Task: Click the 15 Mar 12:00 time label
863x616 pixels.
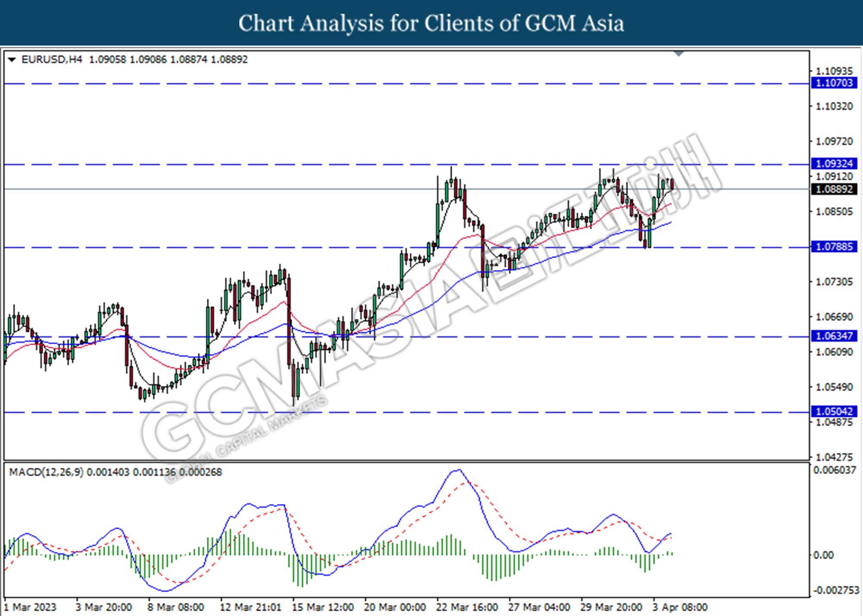Action: [323, 607]
